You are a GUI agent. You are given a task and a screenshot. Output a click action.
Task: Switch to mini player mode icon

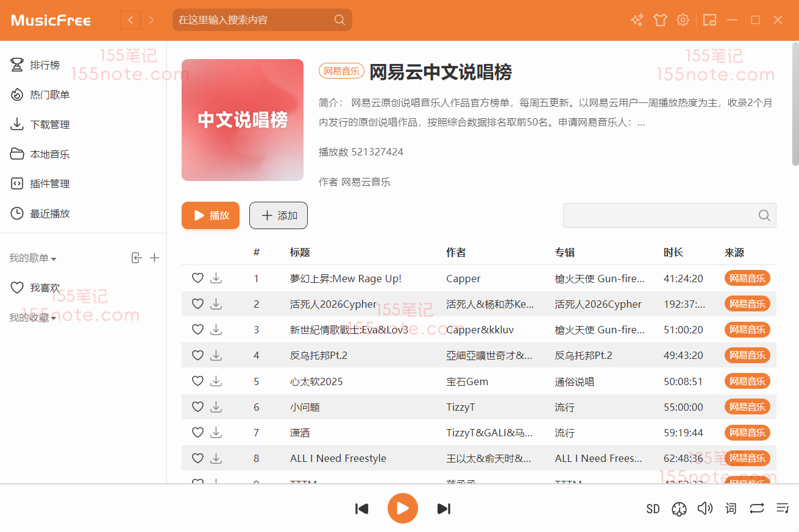[709, 20]
